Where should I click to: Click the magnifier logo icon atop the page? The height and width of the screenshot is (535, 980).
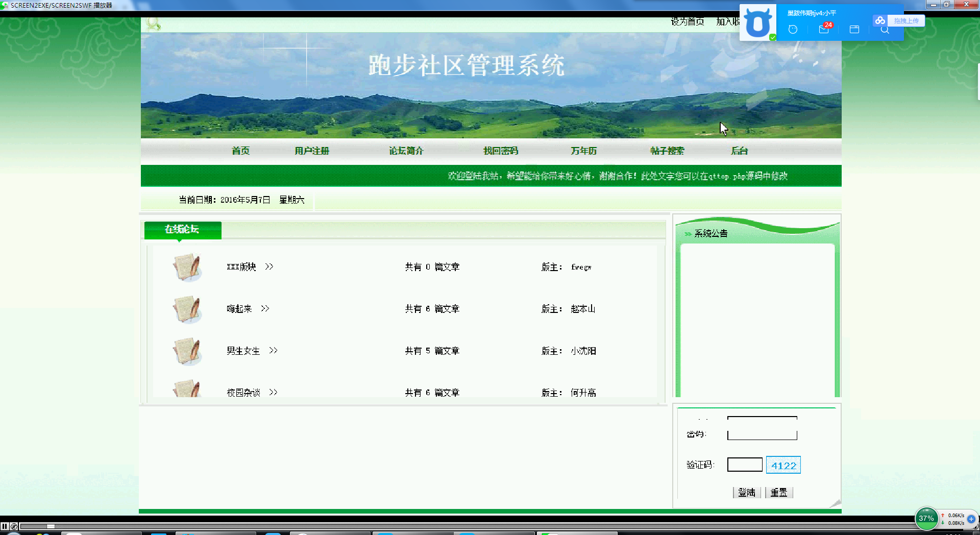153,23
